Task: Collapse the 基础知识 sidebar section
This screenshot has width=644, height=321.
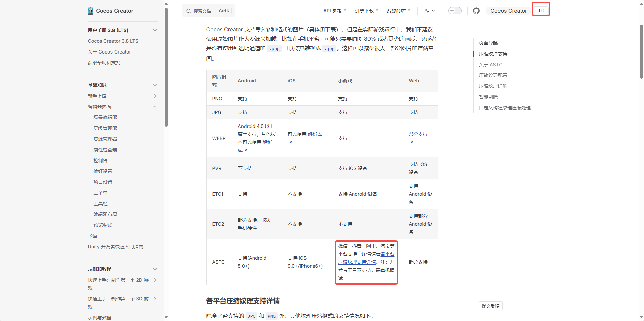Action: pyautogui.click(x=155, y=85)
